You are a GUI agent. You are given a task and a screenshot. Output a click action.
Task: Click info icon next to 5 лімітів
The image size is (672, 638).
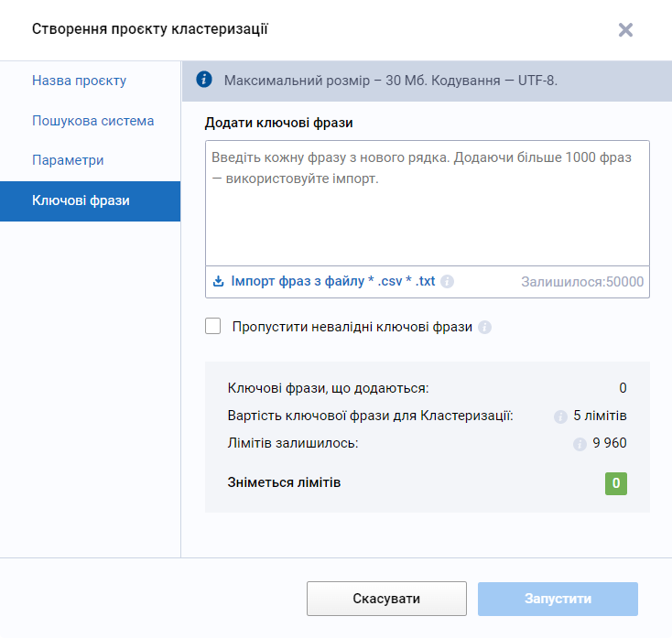560,416
